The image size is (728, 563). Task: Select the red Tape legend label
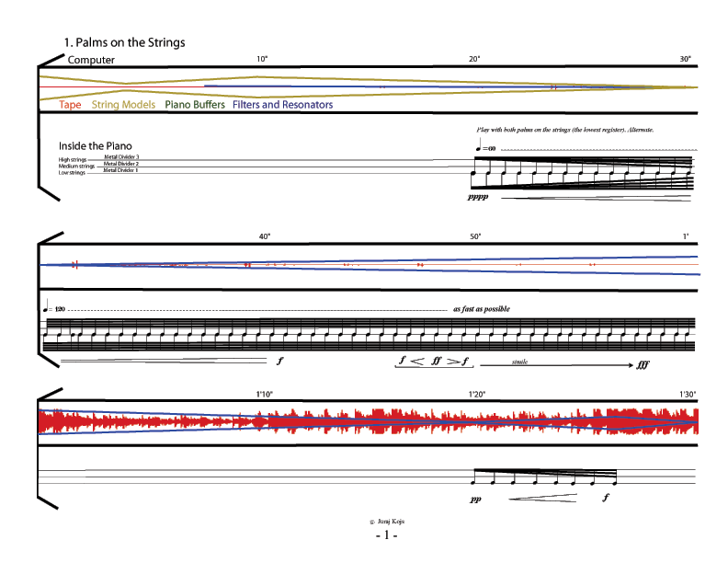click(x=70, y=106)
